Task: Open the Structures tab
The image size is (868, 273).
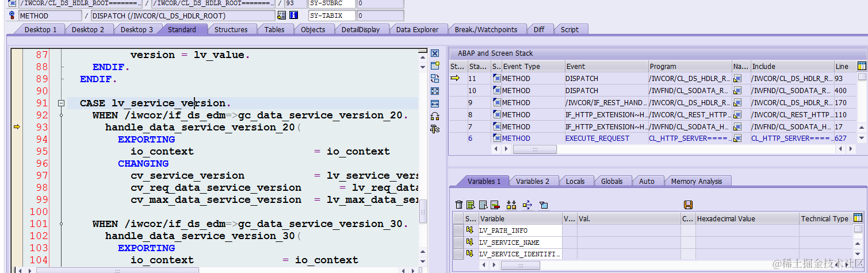Action: pos(231,29)
